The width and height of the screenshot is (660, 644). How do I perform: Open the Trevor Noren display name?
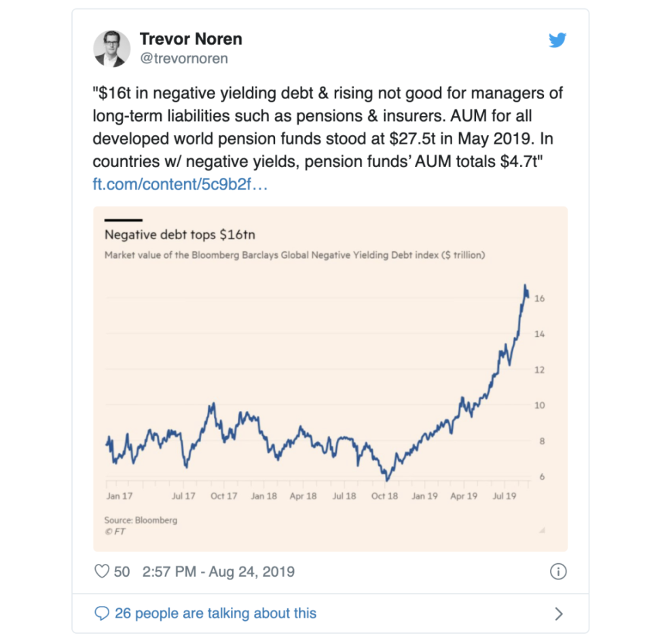coord(191,39)
